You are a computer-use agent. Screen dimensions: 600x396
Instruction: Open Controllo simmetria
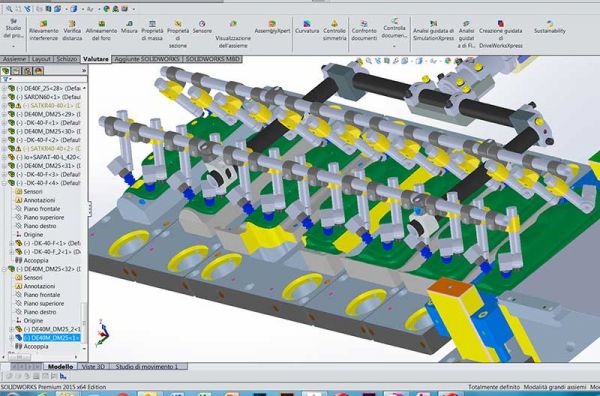pyautogui.click(x=334, y=31)
